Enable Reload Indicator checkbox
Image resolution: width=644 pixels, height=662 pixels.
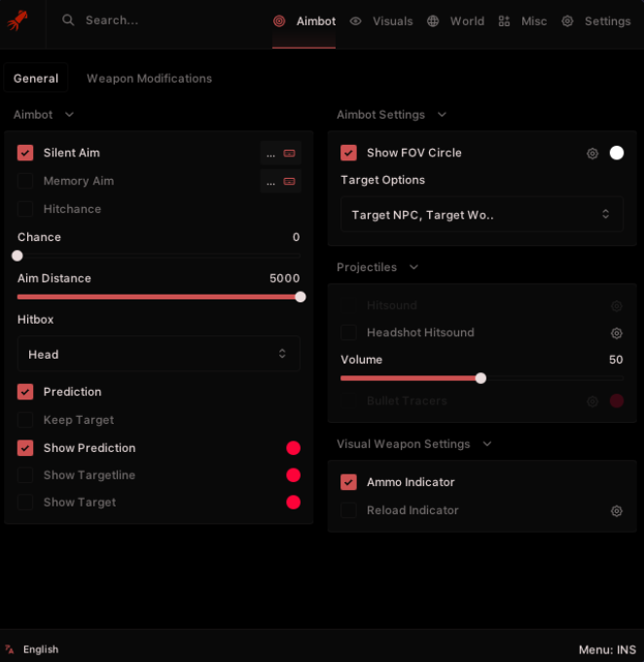pos(348,510)
